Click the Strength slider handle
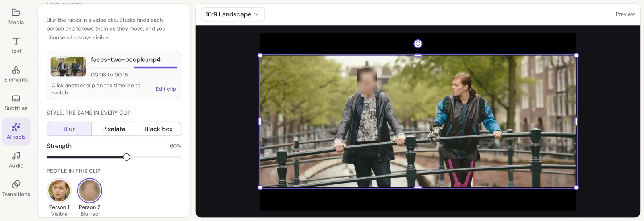644x221 pixels. [126, 157]
